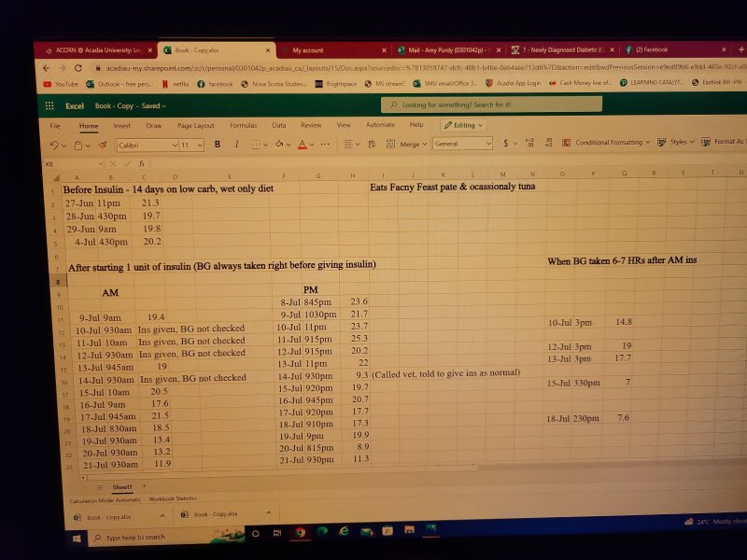Open the Editing mode dropdown

coord(462,124)
